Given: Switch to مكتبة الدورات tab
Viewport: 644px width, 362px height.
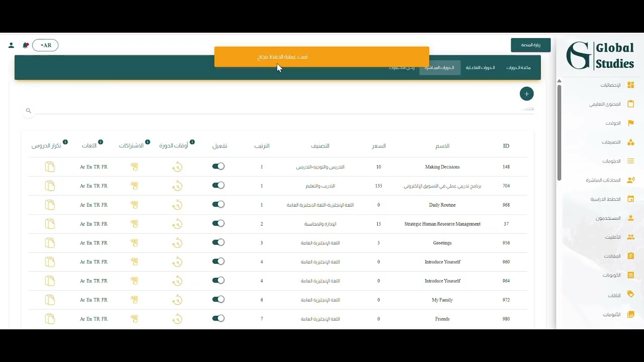Looking at the screenshot, I should point(518,67).
